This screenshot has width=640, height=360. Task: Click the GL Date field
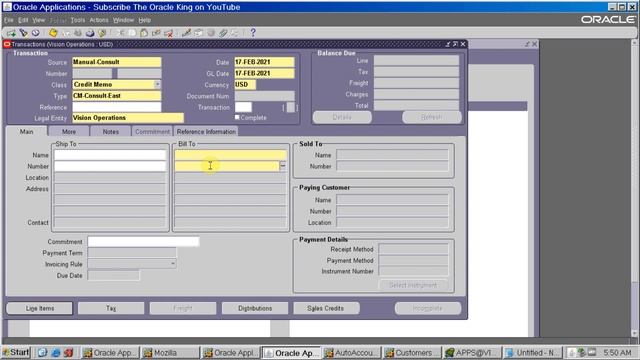coord(264,73)
